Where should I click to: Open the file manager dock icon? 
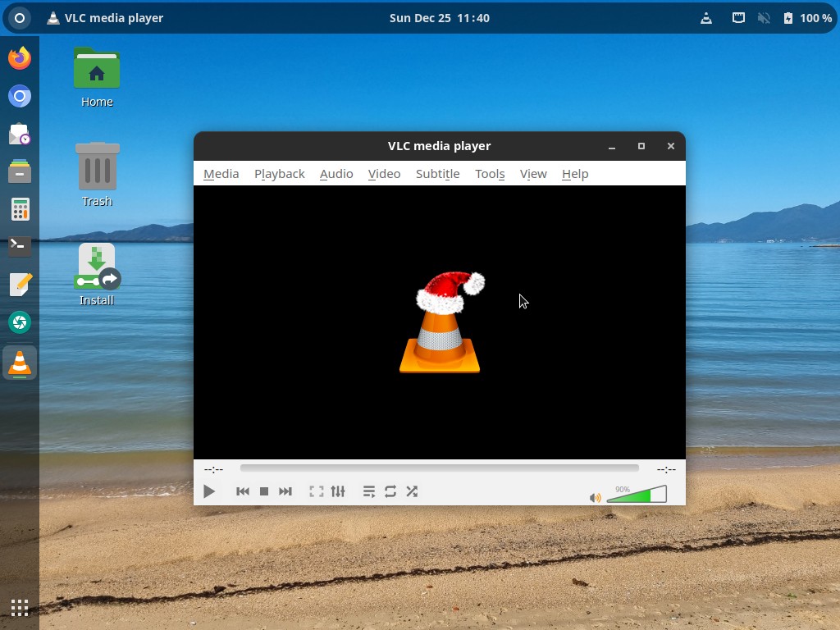[20, 171]
